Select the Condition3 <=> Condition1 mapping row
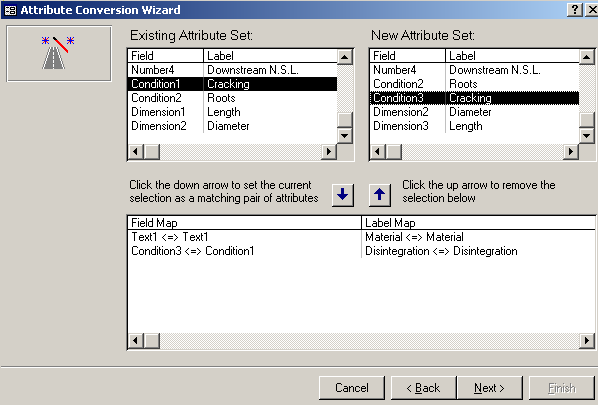598x405 pixels. (x=361, y=251)
